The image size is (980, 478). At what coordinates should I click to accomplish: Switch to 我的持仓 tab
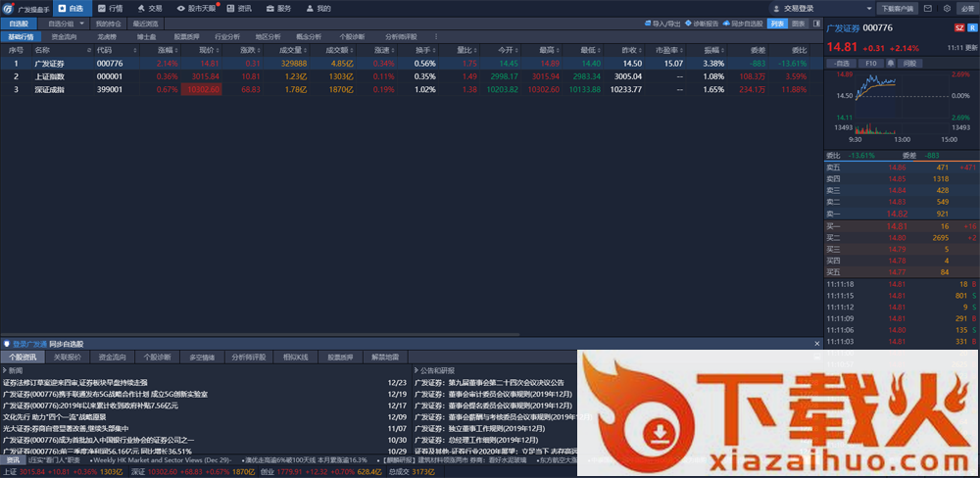(109, 24)
